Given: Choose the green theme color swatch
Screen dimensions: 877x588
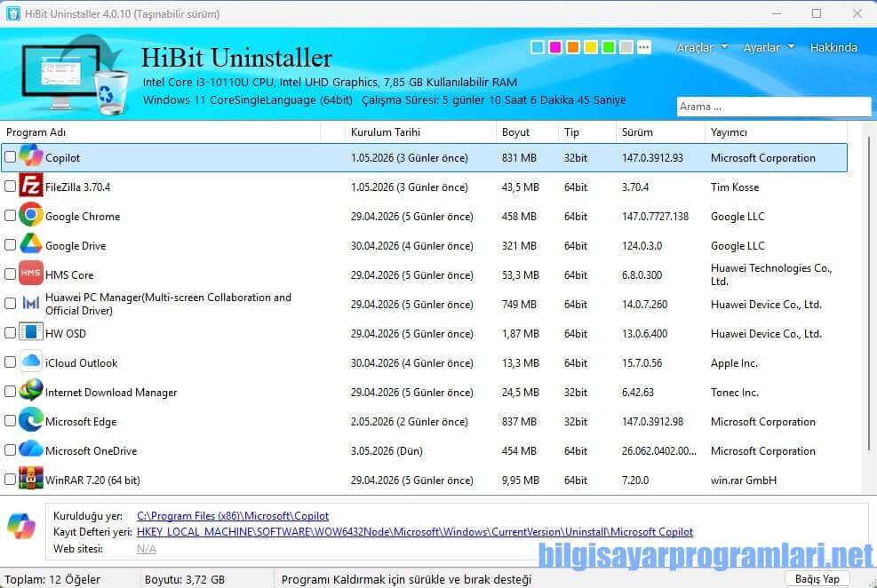Looking at the screenshot, I should (x=609, y=47).
